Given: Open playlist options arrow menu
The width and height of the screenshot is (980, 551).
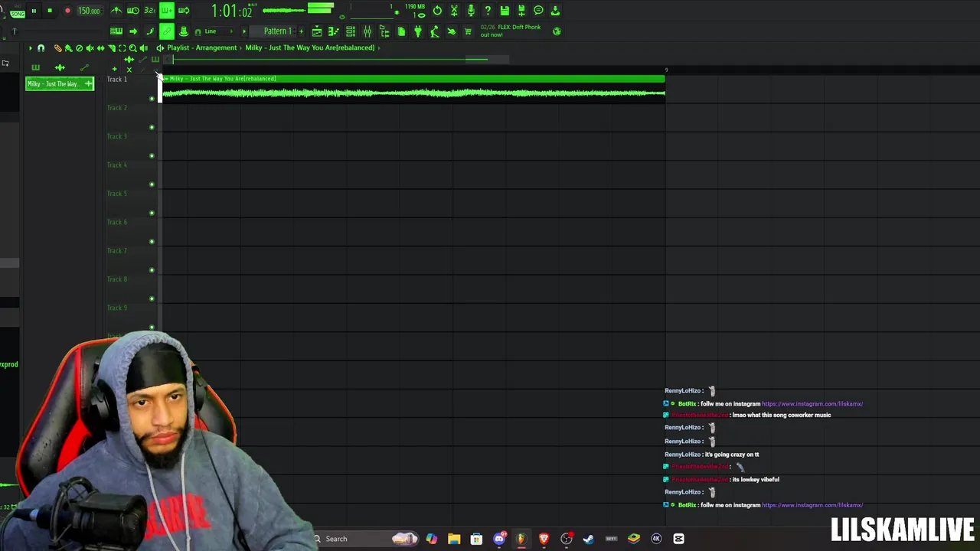Looking at the screenshot, I should (31, 48).
